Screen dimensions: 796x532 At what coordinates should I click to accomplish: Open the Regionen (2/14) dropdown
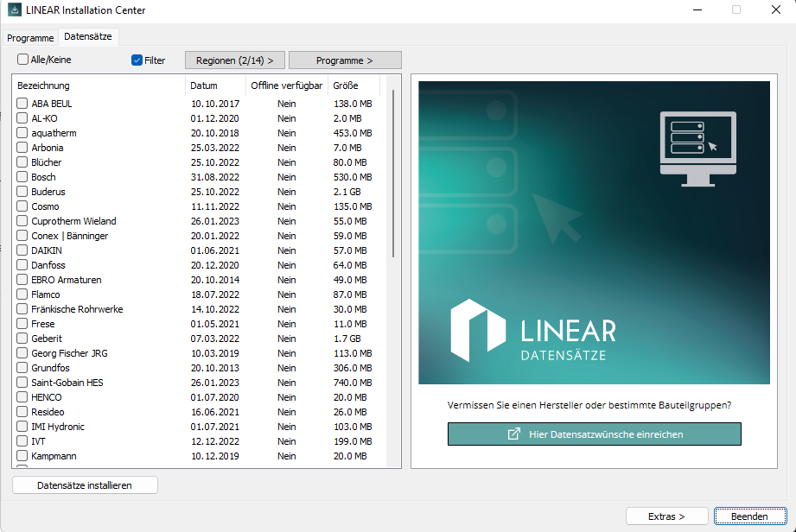[x=234, y=60]
